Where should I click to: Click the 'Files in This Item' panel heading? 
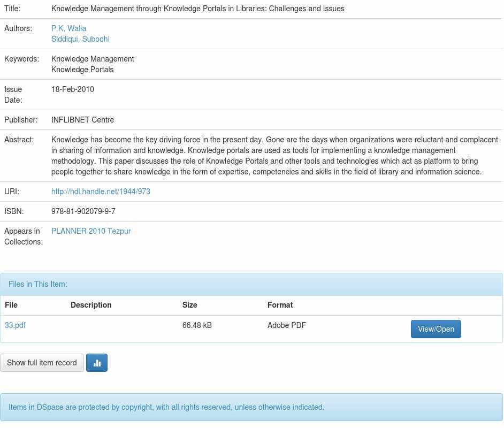[38, 284]
